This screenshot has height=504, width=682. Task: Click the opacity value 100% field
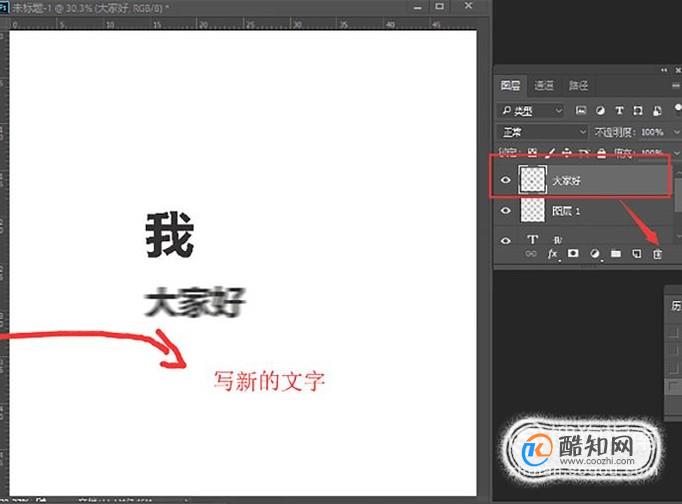[x=652, y=131]
